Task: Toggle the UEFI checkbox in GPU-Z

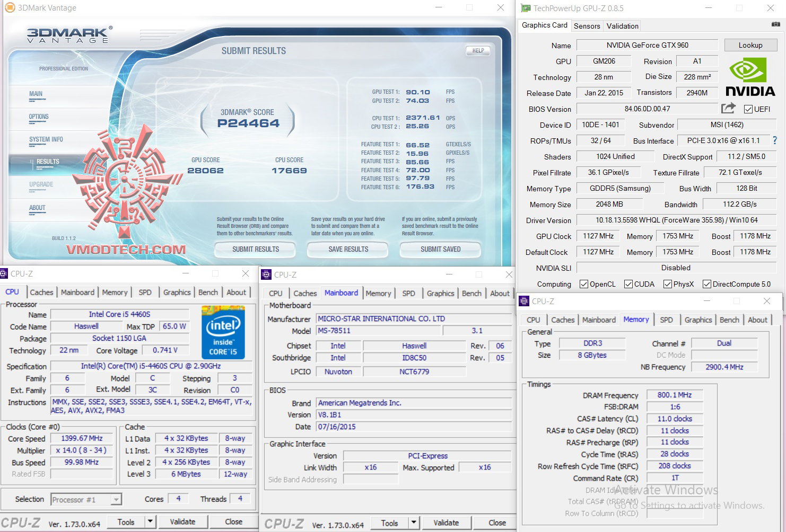Action: pos(748,109)
